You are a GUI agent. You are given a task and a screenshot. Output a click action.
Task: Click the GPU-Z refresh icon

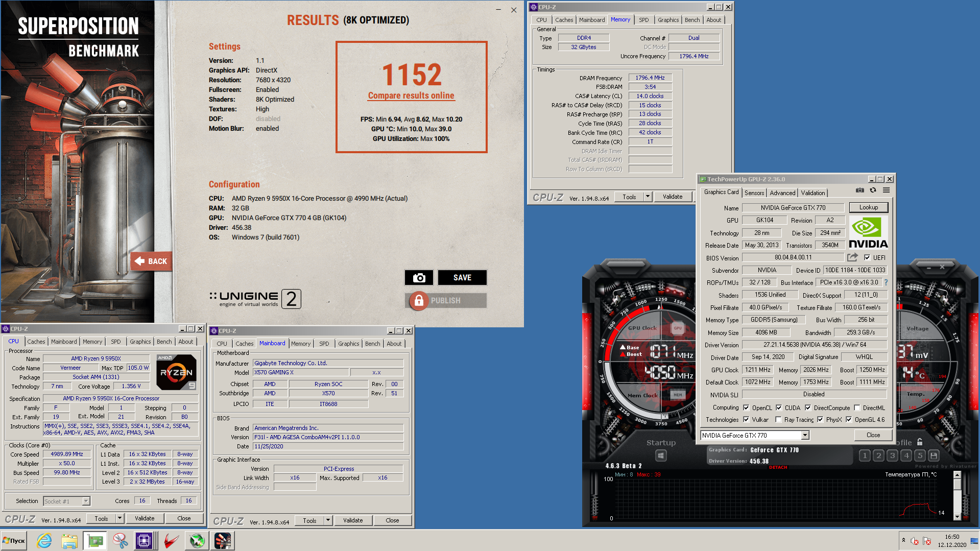coord(873,190)
